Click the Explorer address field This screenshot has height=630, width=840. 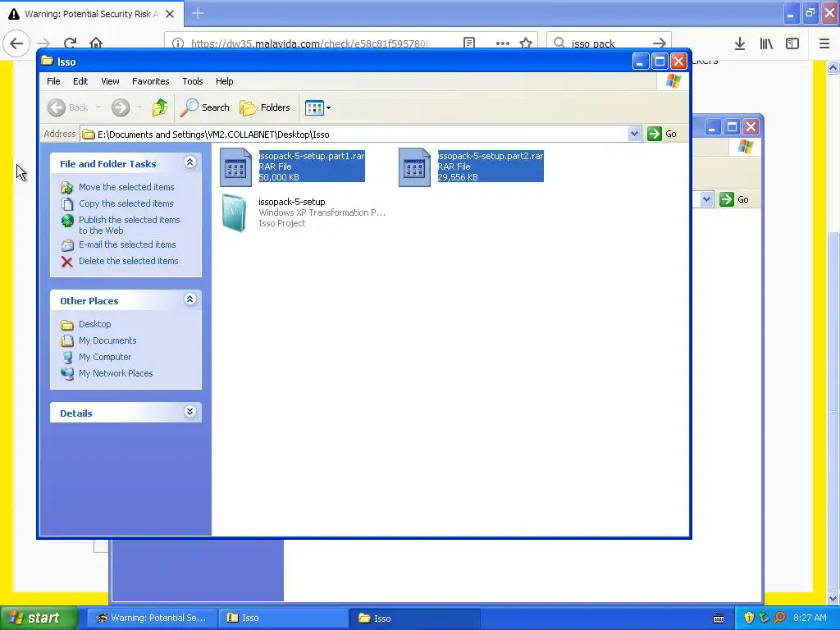tap(354, 134)
